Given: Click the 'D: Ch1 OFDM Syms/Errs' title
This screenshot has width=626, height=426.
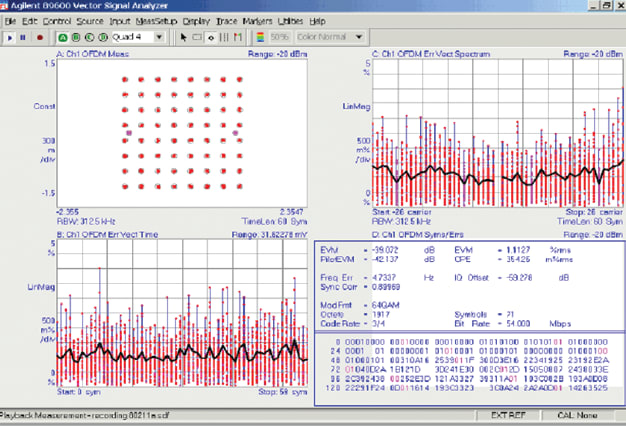Looking at the screenshot, I should pyautogui.click(x=418, y=234).
